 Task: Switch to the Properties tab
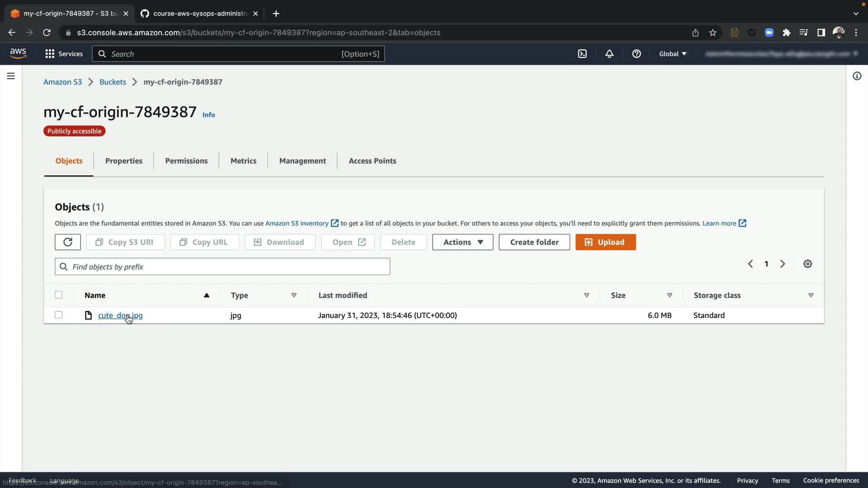point(123,161)
